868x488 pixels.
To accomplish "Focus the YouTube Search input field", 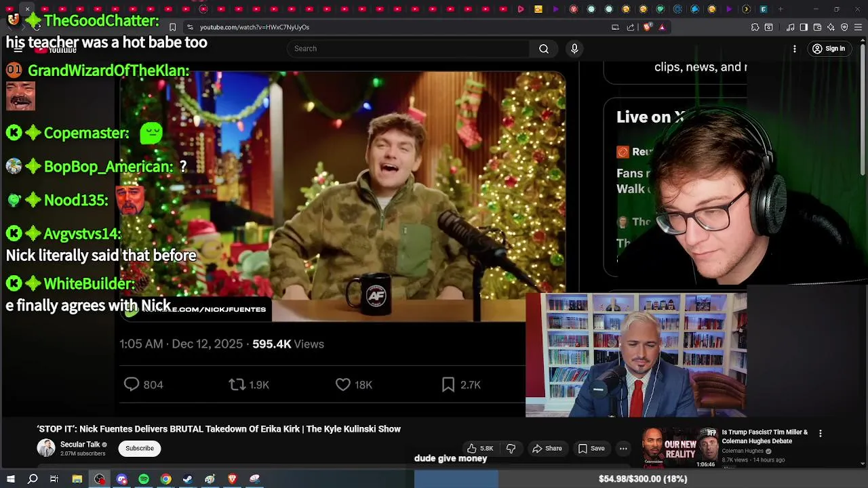I will tap(410, 49).
